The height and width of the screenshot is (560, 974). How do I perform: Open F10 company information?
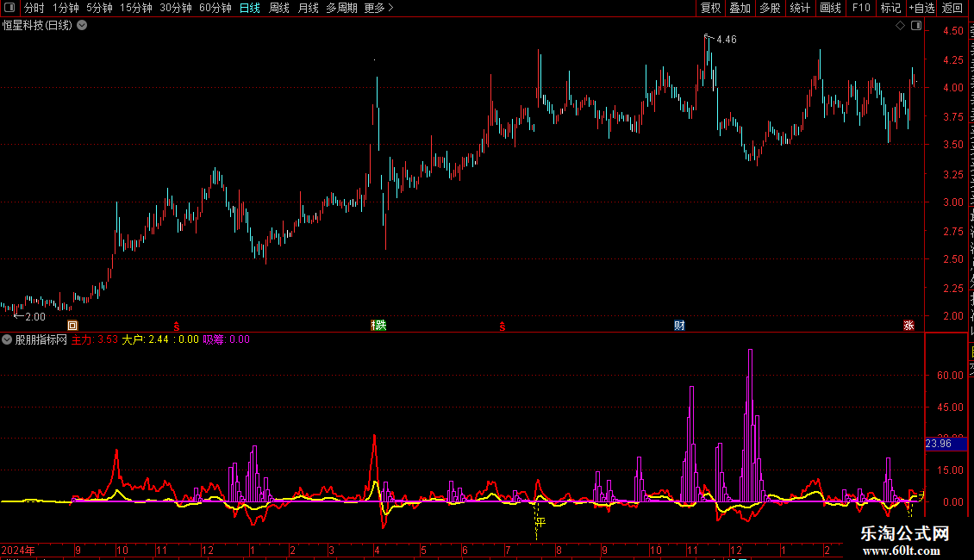tap(861, 8)
